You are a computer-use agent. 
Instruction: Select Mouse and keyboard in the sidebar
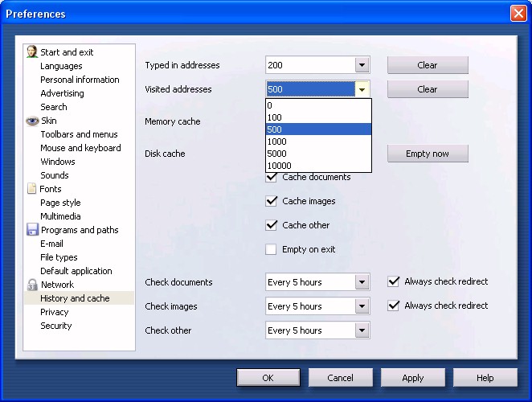pyautogui.click(x=80, y=148)
